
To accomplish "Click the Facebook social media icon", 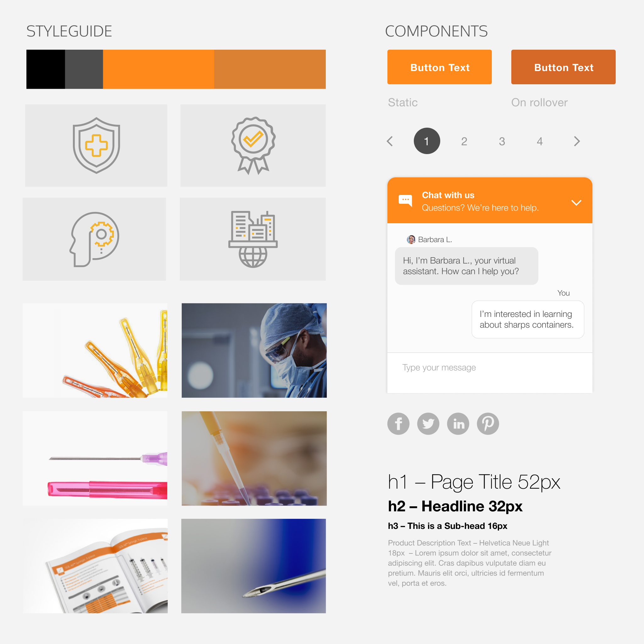I will pyautogui.click(x=399, y=423).
